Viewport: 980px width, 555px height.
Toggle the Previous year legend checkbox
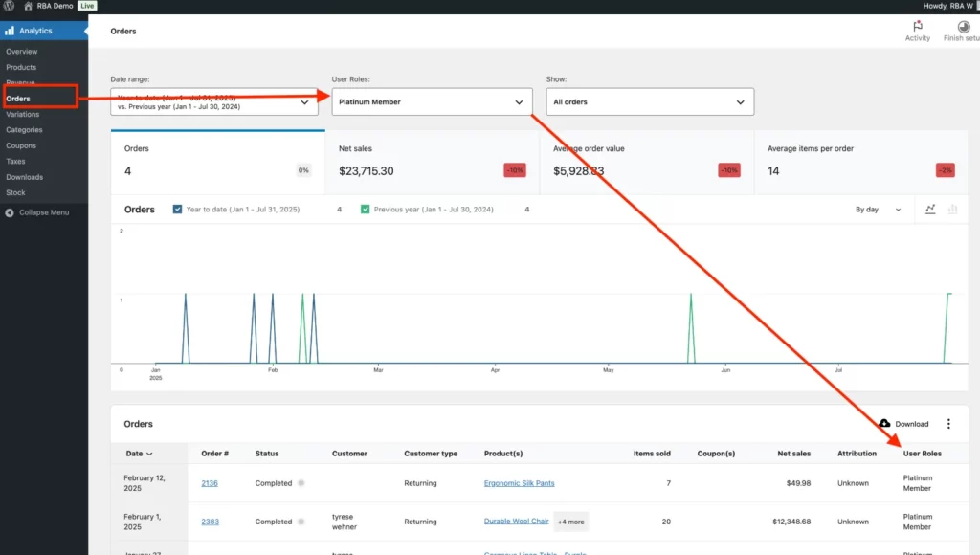pyautogui.click(x=366, y=210)
